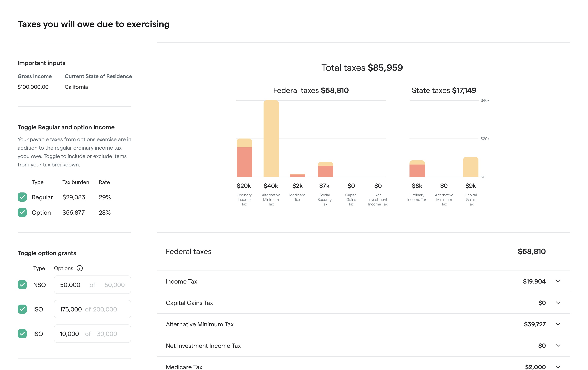Disable the 175,000 ISO grant checkbox
The height and width of the screenshot is (370, 588).
pos(22,309)
